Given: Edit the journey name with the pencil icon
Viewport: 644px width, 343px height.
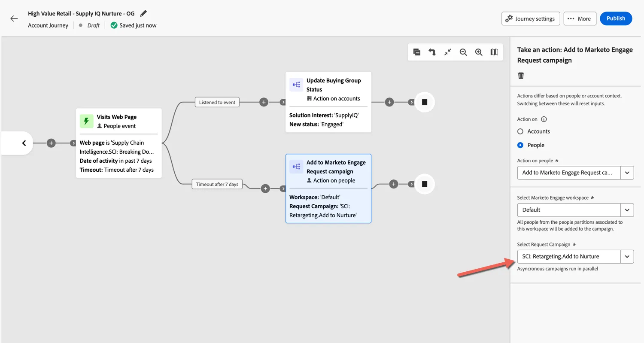Looking at the screenshot, I should [x=143, y=14].
